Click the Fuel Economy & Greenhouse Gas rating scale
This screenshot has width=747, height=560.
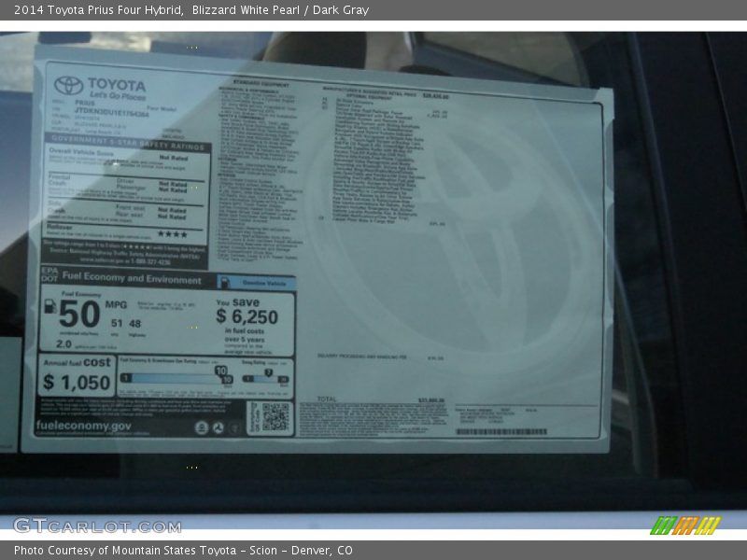coord(176,377)
